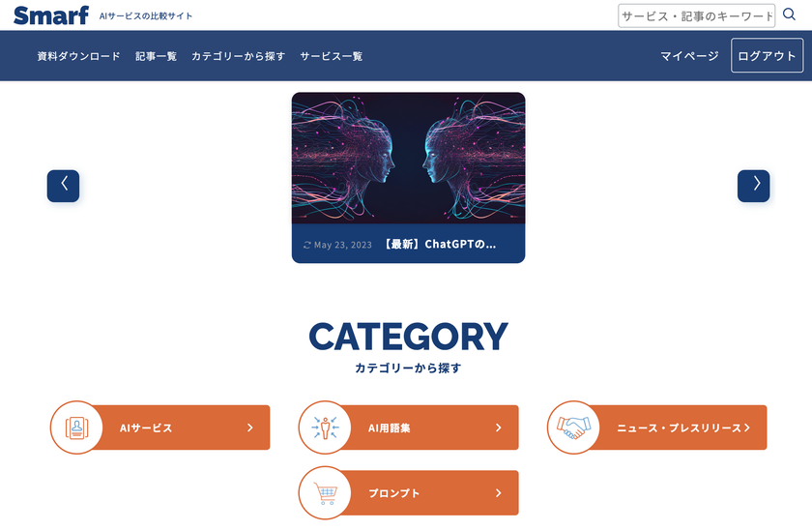
Task: Open ニュース・プレスリリース category button
Action: (x=657, y=428)
